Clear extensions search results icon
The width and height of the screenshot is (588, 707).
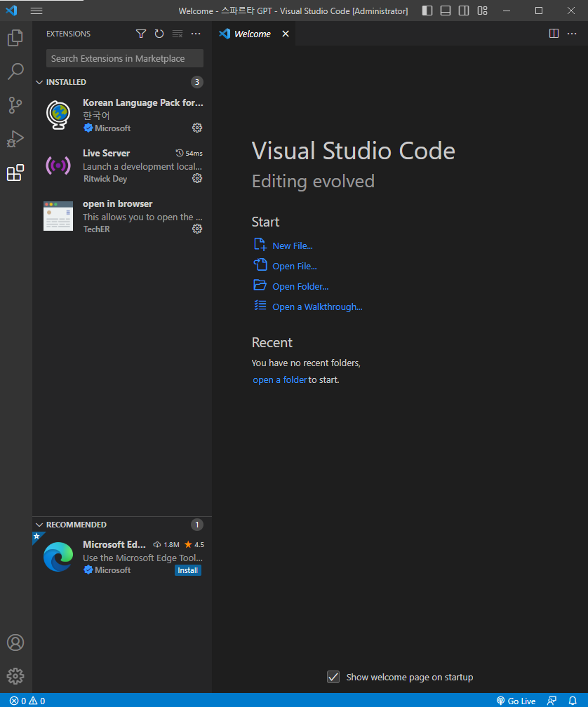(178, 34)
